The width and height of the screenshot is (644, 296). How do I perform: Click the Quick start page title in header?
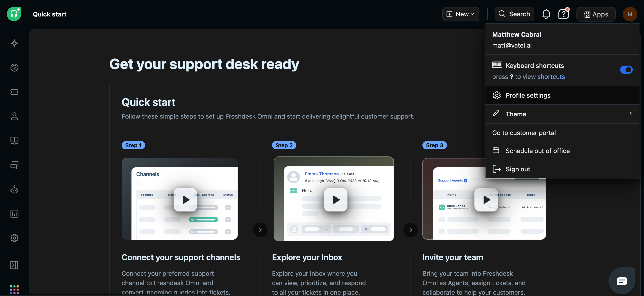point(50,14)
